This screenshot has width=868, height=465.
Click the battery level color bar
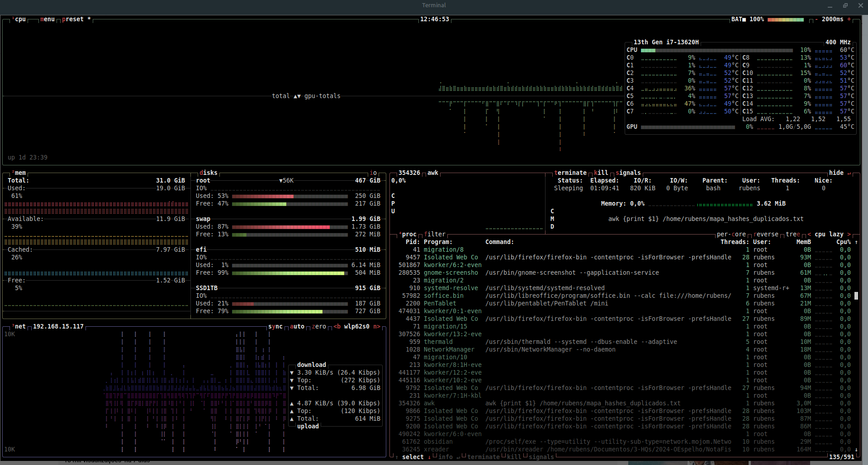coord(785,19)
